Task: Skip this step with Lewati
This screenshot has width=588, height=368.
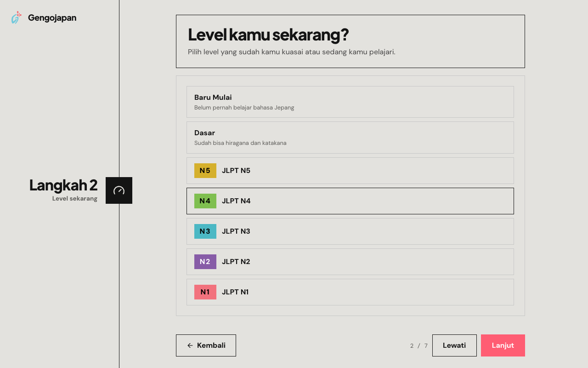Action: click(454, 345)
